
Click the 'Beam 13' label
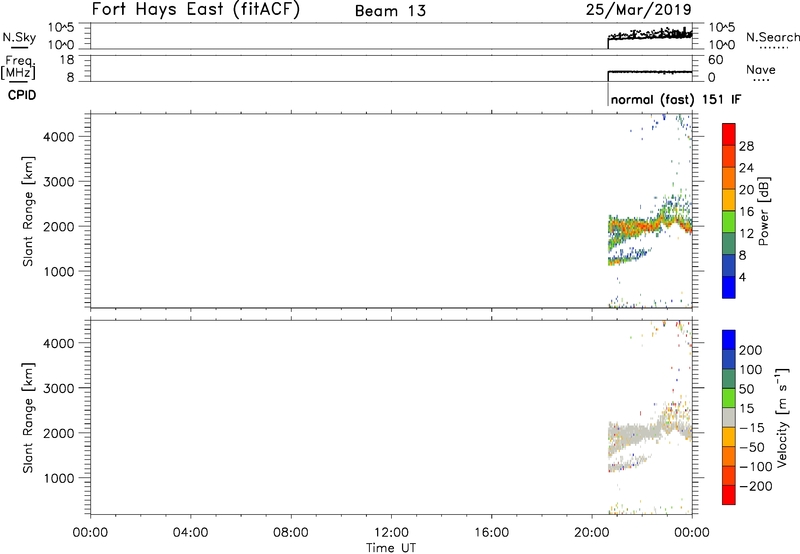pos(390,11)
